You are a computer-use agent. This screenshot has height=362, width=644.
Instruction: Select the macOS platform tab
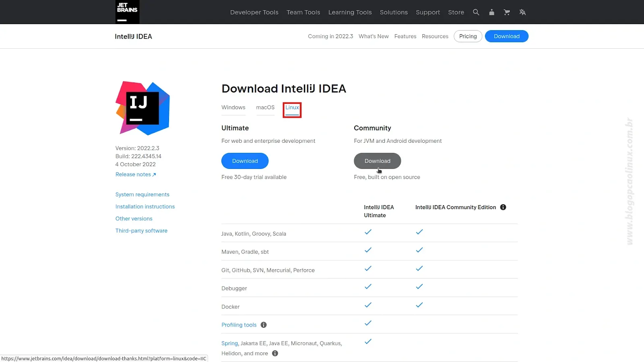(265, 107)
